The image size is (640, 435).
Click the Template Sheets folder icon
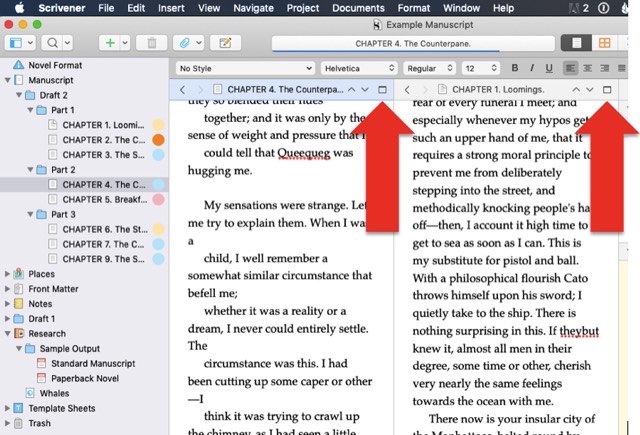coord(18,408)
